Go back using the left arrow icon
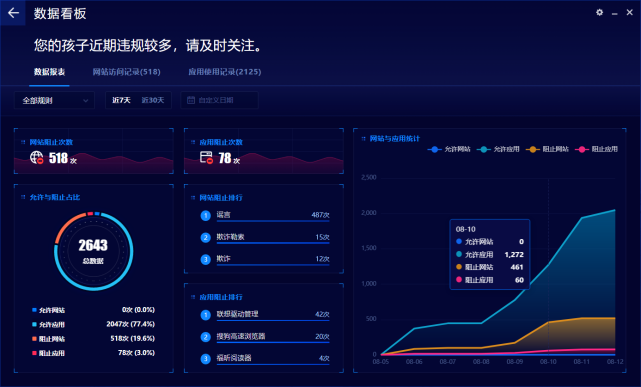 click(x=13, y=13)
